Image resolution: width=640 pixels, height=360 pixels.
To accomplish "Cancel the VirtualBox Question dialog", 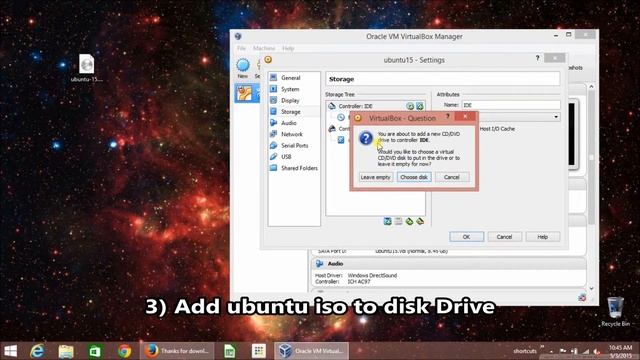I will point(452,177).
